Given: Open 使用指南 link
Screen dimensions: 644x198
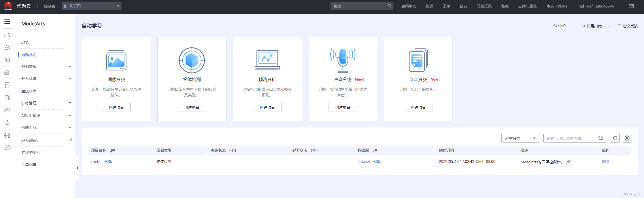Looking at the screenshot, I should (592, 26).
